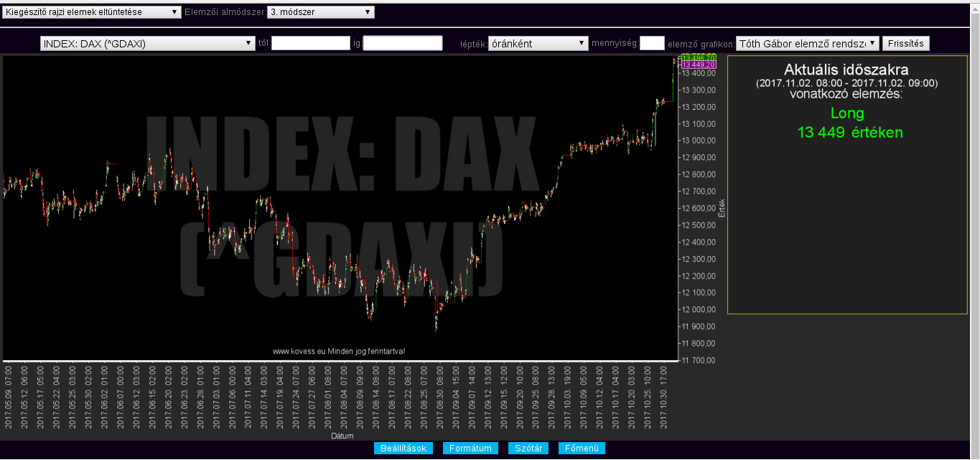Change the 'óránként' step interval dropdown

tap(538, 44)
